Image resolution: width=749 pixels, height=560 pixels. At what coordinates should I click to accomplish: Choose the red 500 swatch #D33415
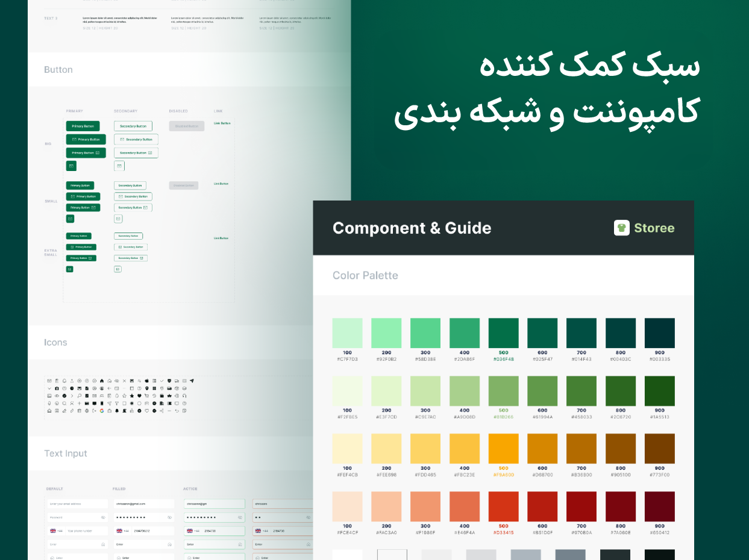pos(503,506)
